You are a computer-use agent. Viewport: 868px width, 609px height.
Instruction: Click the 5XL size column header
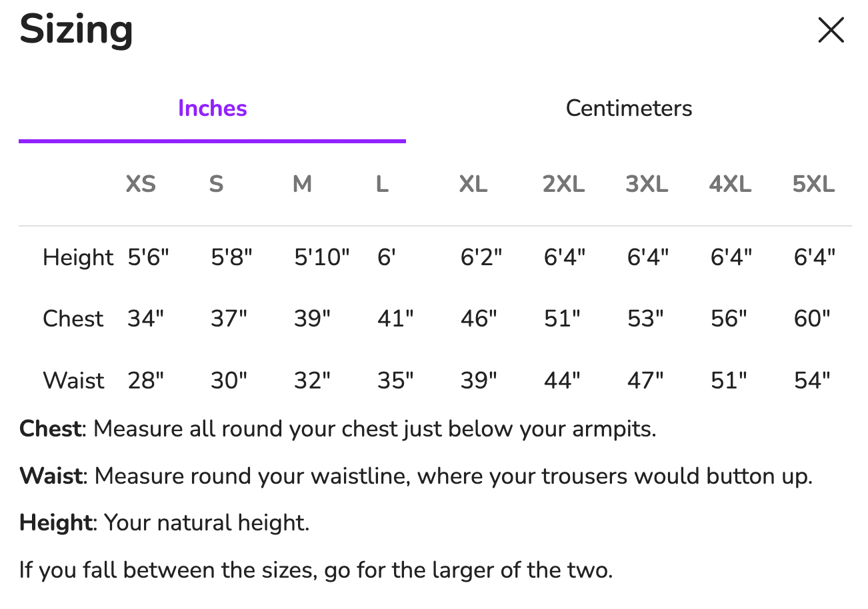click(813, 184)
